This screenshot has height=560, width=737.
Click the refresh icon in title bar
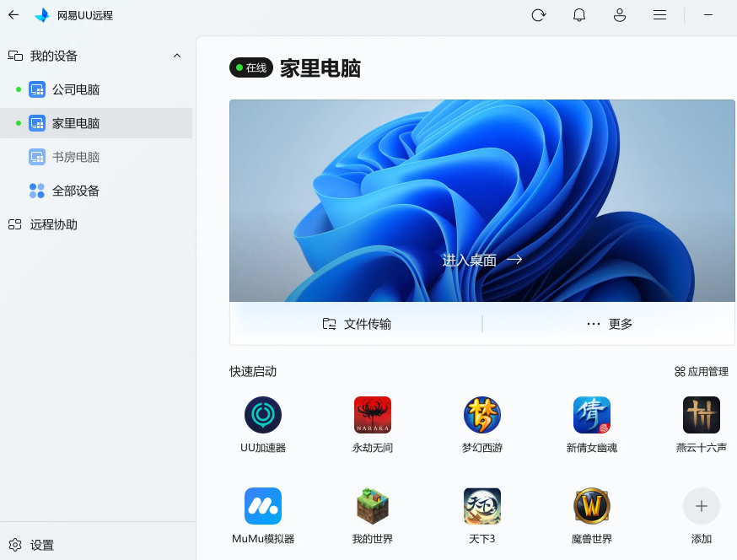coord(538,15)
